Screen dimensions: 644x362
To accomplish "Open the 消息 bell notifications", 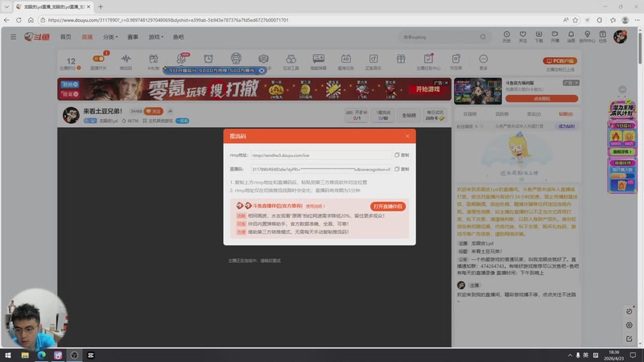I will click(x=571, y=36).
